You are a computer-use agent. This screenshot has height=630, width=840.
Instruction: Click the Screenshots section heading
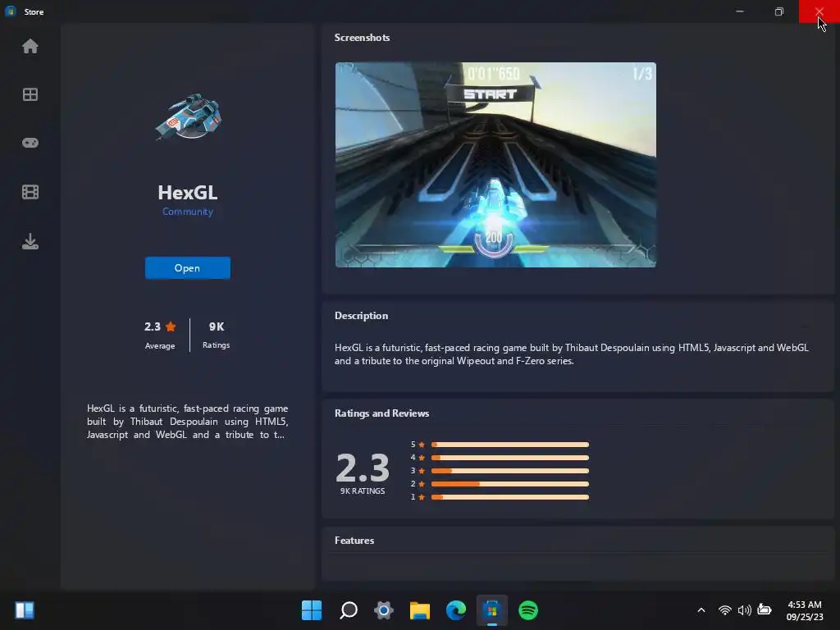tap(362, 38)
